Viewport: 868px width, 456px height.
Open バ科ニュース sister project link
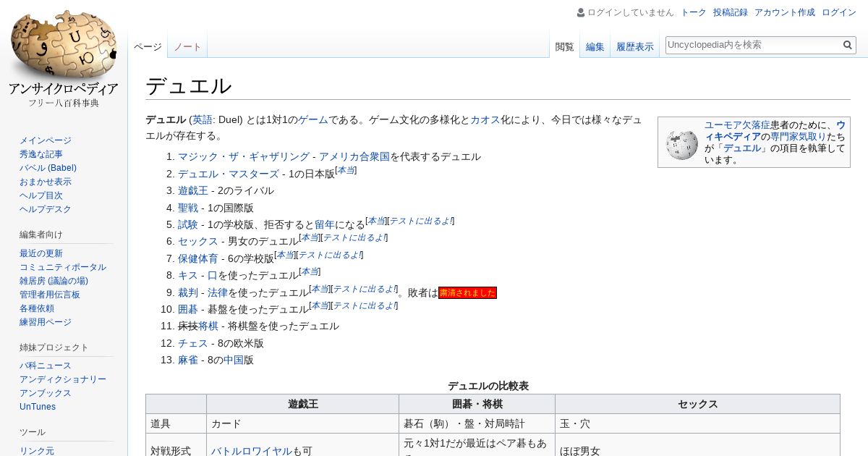(x=46, y=366)
